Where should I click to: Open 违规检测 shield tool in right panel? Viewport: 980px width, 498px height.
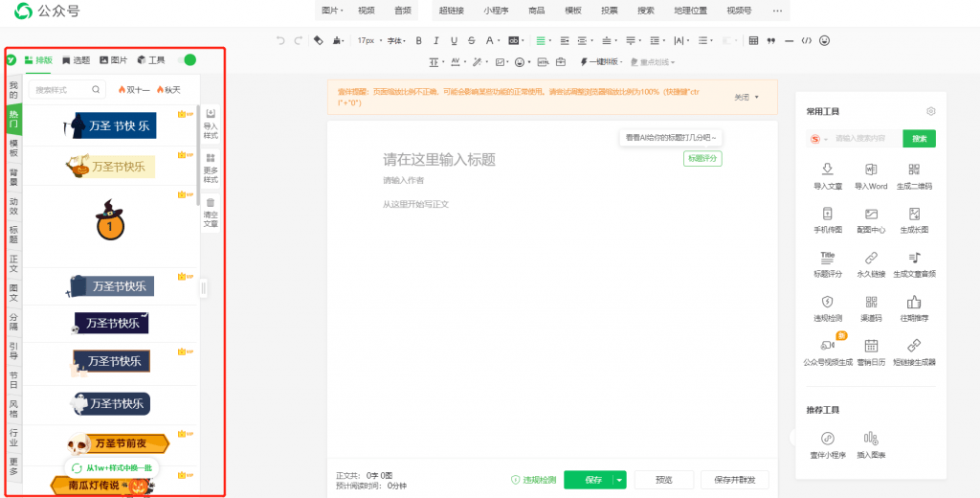tap(828, 307)
